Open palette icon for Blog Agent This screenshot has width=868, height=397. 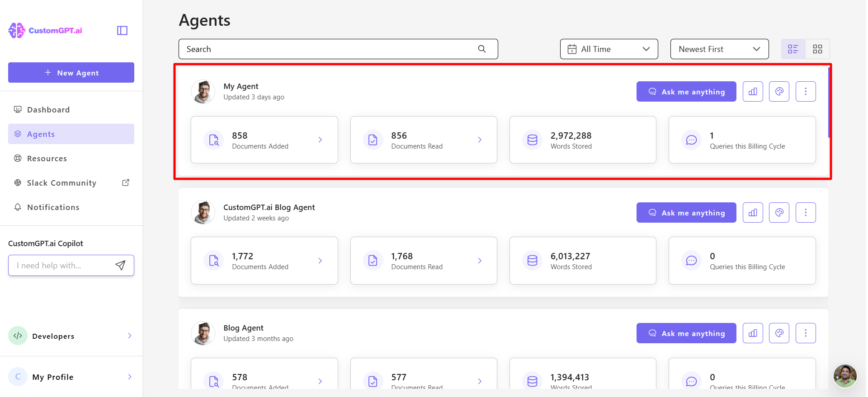point(779,333)
